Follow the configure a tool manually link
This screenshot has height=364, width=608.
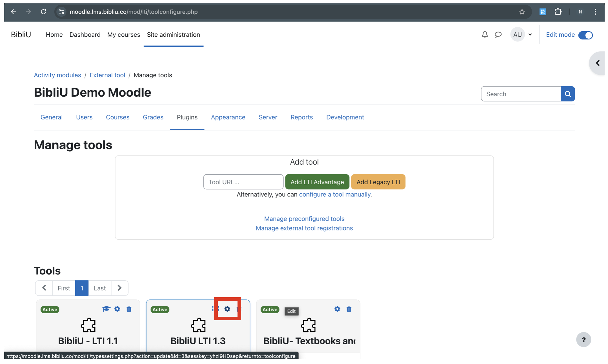[335, 194]
